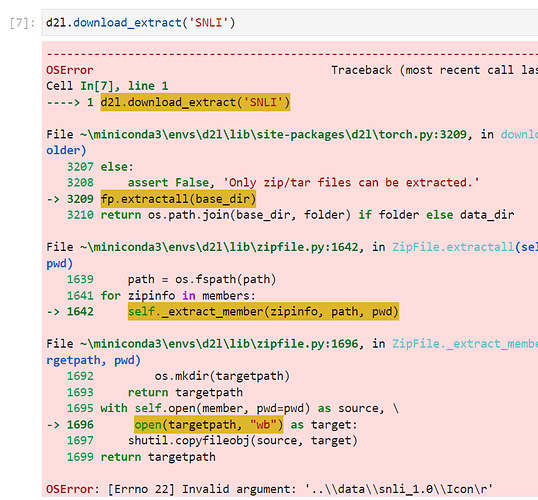Click the code cell input d2l.download_extract('SNLI')
Viewport: 538px width, 500px height.
coord(290,23)
